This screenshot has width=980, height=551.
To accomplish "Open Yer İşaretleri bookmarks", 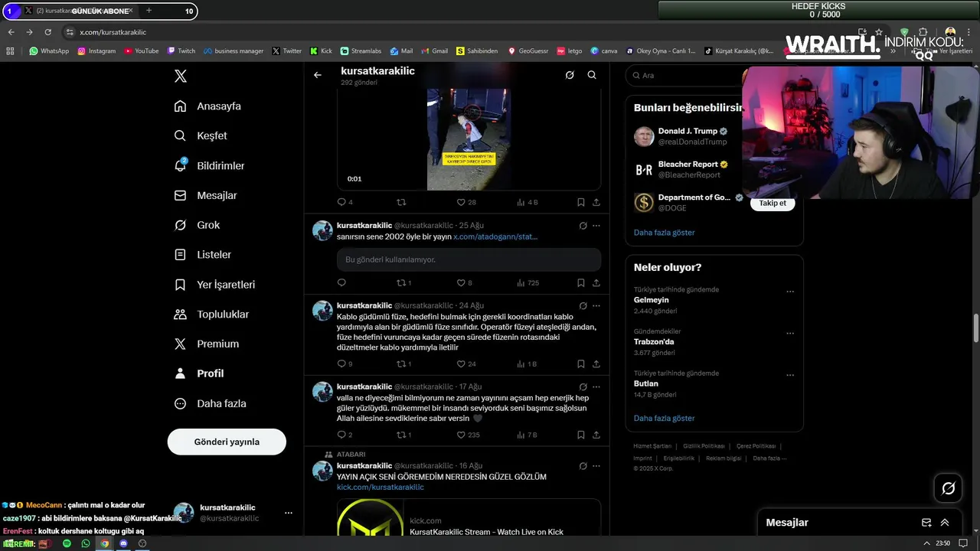I will pyautogui.click(x=215, y=284).
